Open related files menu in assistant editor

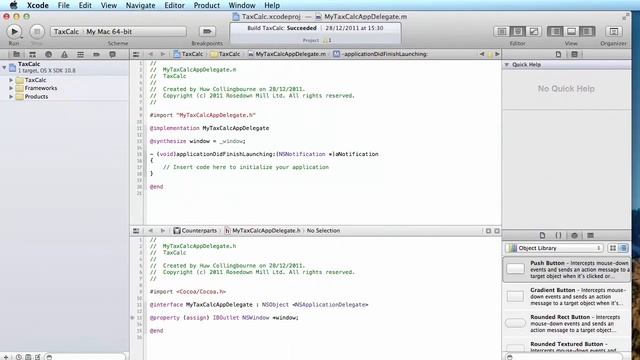(136, 231)
